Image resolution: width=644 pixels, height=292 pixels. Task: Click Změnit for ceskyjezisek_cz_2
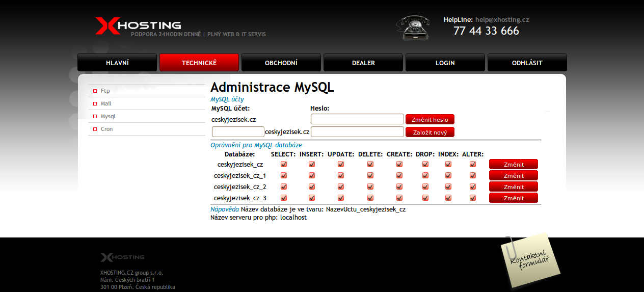click(514, 187)
